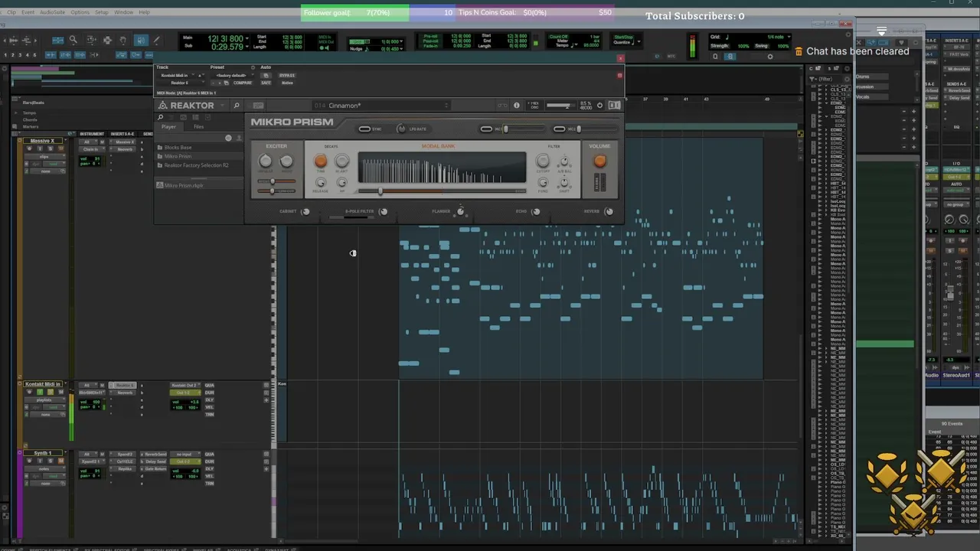Select the Zoomer magnifier tool

[x=73, y=40]
